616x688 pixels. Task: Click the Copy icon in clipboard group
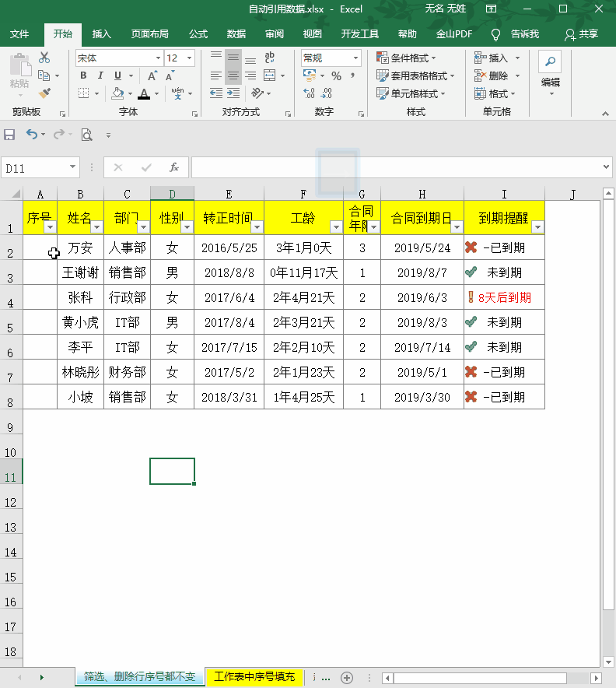(x=44, y=75)
